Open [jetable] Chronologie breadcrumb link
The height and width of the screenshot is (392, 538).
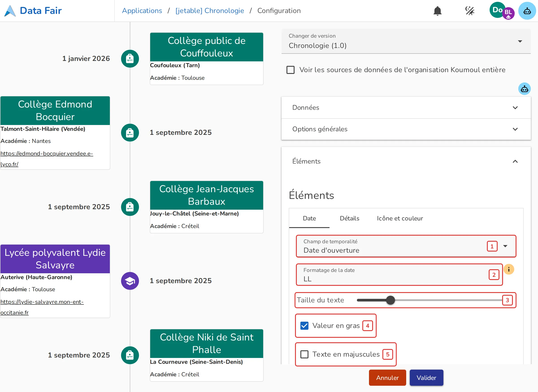(210, 11)
